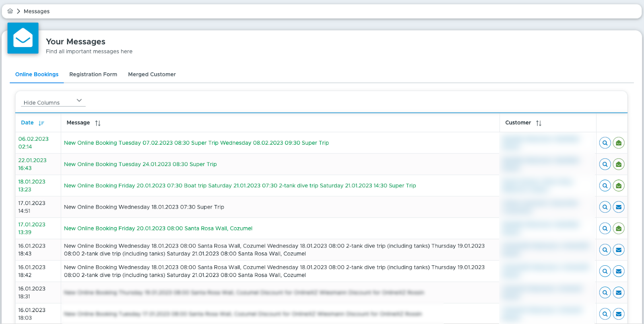Open magnifier for the 22.01.2023 16:43 booking
Viewport: 644px width, 324px height.
(605, 164)
